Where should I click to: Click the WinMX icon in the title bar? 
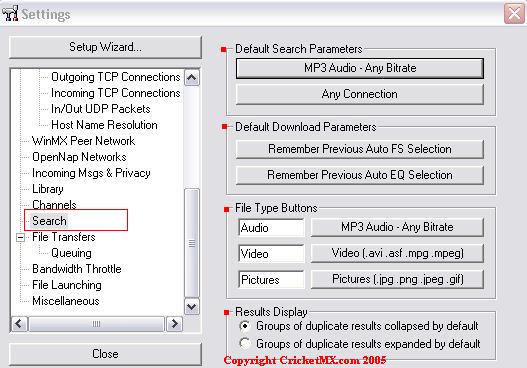click(10, 13)
